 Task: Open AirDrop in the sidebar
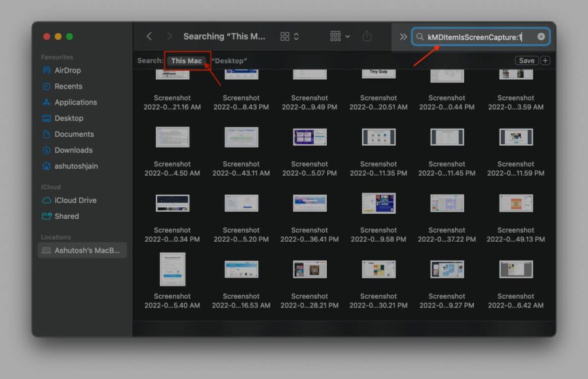coord(67,70)
